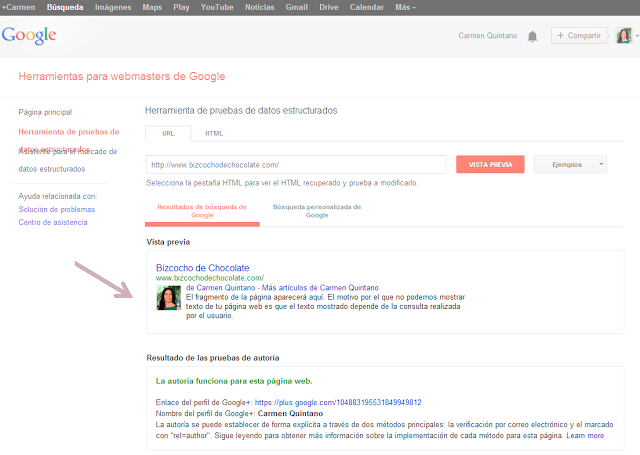Open Carmen Quintano's account avatar

(x=624, y=36)
